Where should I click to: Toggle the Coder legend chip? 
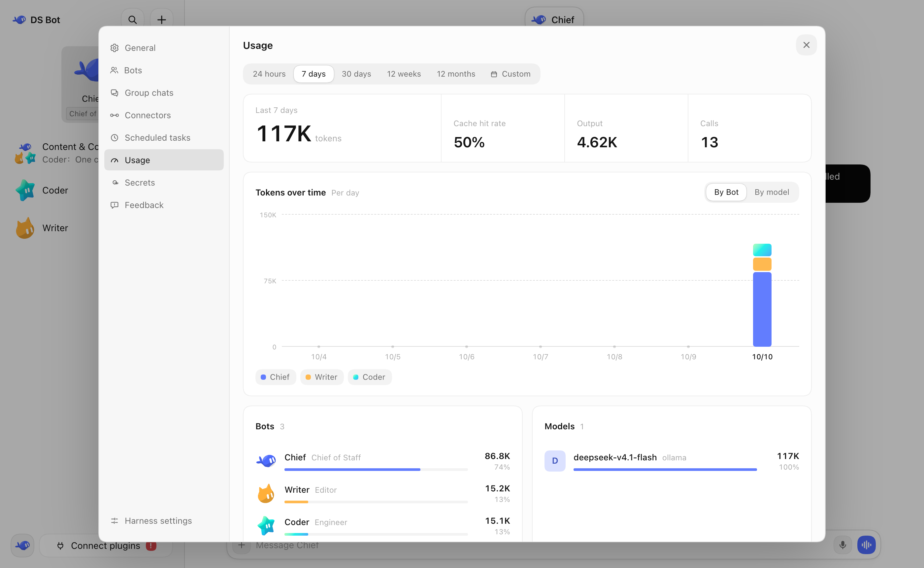click(370, 377)
